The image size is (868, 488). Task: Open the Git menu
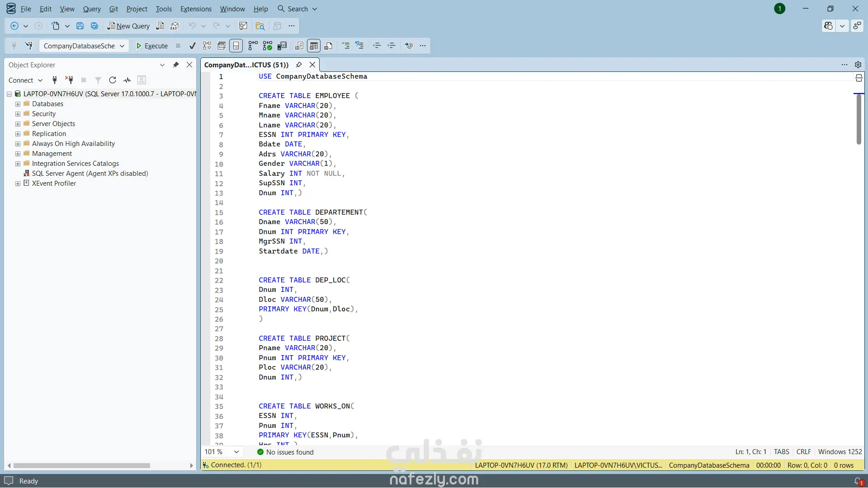click(x=113, y=9)
